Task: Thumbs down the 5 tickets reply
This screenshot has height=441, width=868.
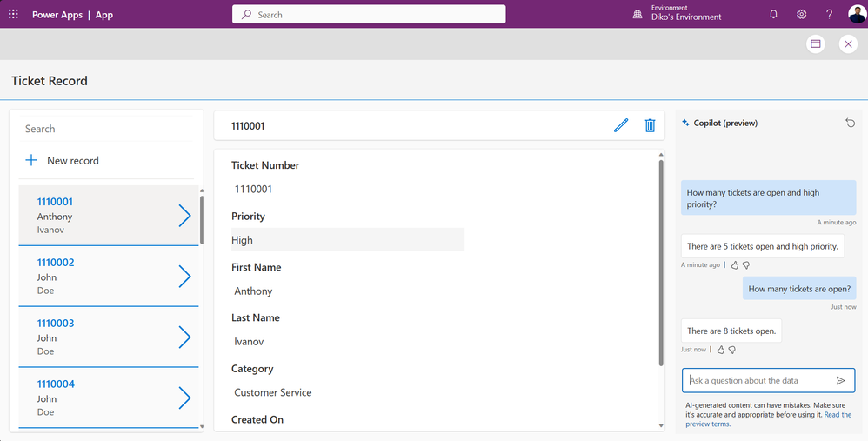Action: click(746, 265)
